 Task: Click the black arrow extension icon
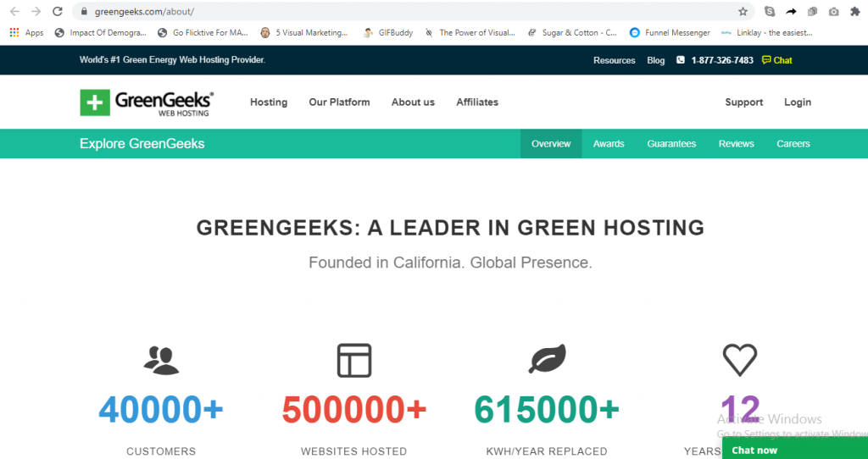click(791, 11)
